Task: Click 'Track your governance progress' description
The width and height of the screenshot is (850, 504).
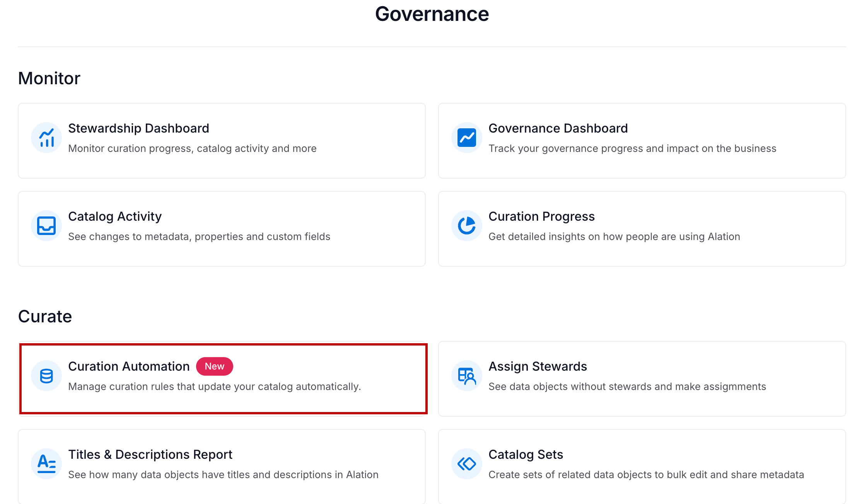Action: 632,148
